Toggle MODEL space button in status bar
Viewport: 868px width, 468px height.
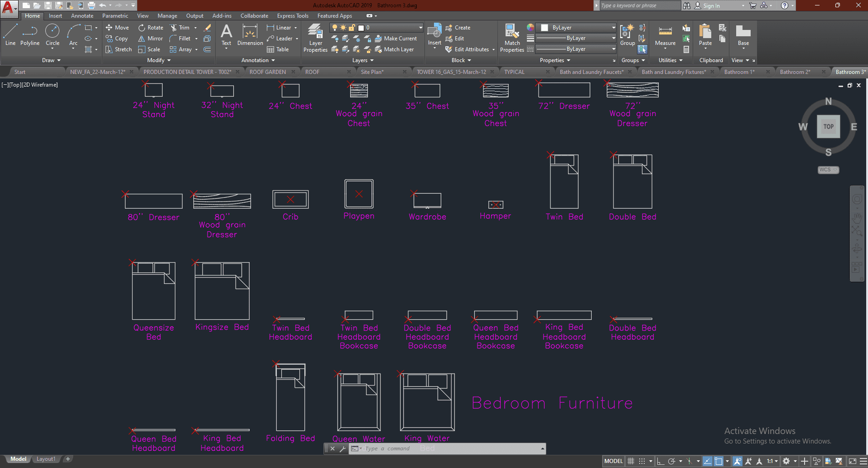[x=613, y=461]
